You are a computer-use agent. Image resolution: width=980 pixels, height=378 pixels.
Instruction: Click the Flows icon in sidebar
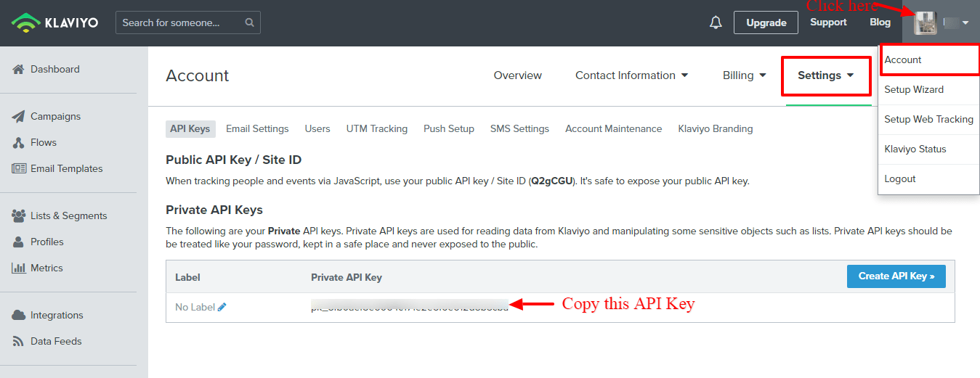tap(19, 142)
